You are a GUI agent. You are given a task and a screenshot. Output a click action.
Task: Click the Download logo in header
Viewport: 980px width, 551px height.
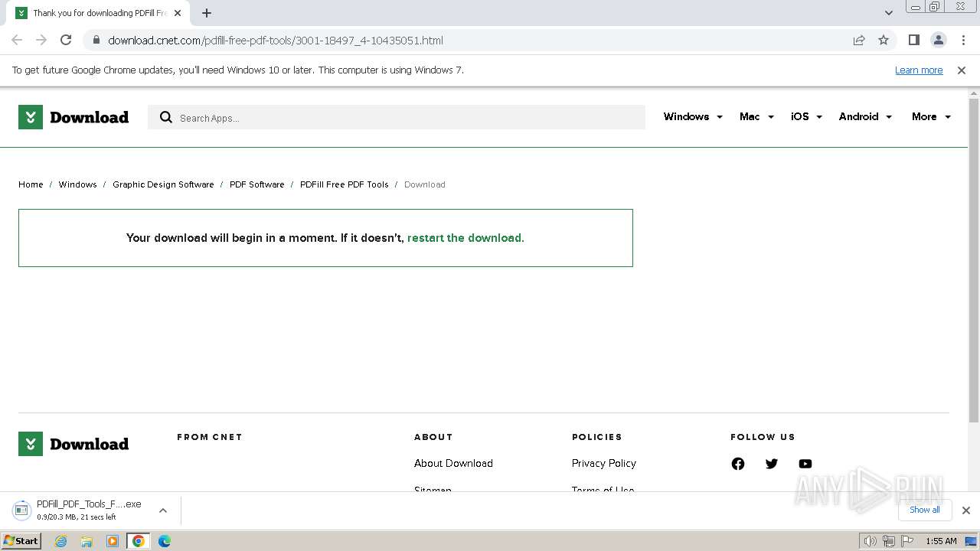pos(73,117)
